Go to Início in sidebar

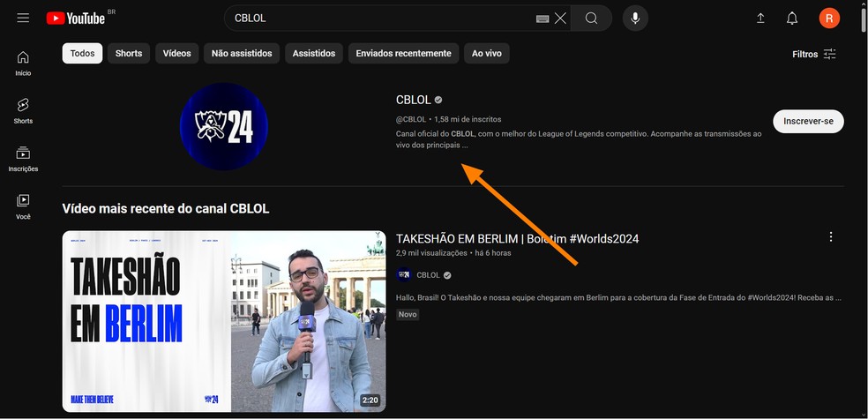coord(23,64)
